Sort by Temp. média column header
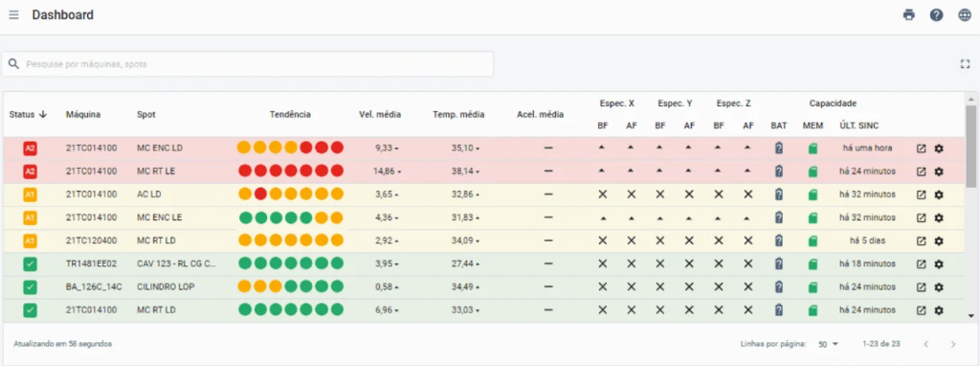980x366 pixels. coord(458,114)
